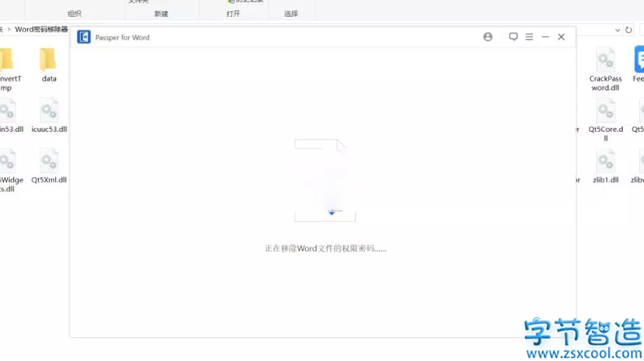Click the Passper for Word title text
Screen dimensions: 644x361
(x=123, y=37)
